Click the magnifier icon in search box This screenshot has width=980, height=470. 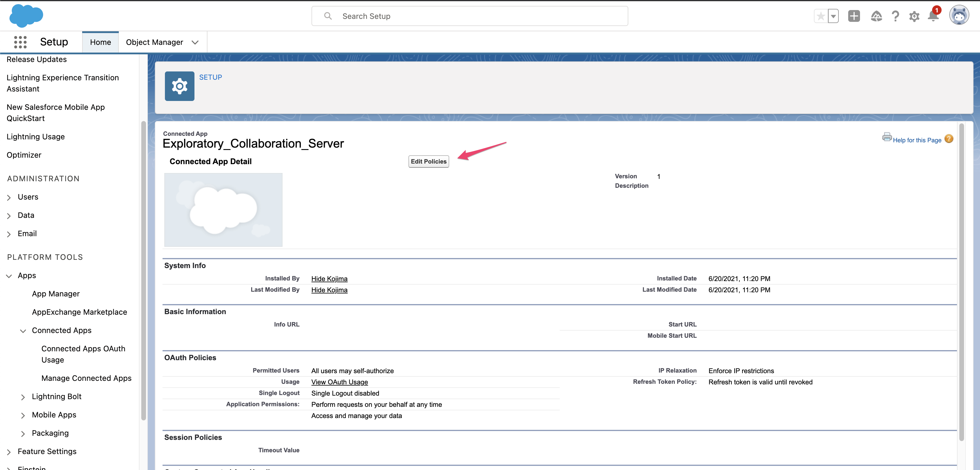tap(328, 16)
